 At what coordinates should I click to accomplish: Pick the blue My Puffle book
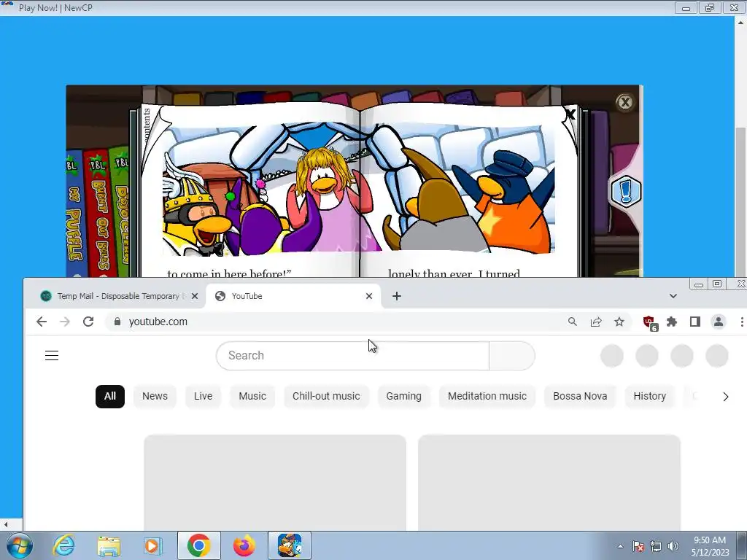pos(75,214)
